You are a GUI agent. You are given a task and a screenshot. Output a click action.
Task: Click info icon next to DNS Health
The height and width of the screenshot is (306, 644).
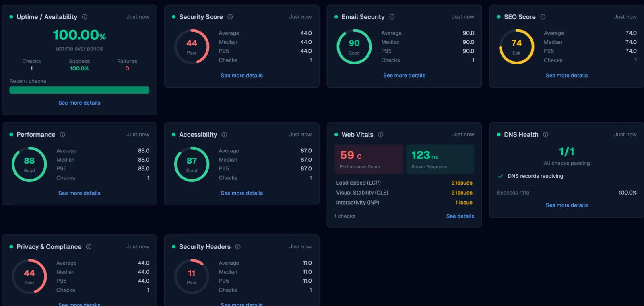(x=546, y=135)
